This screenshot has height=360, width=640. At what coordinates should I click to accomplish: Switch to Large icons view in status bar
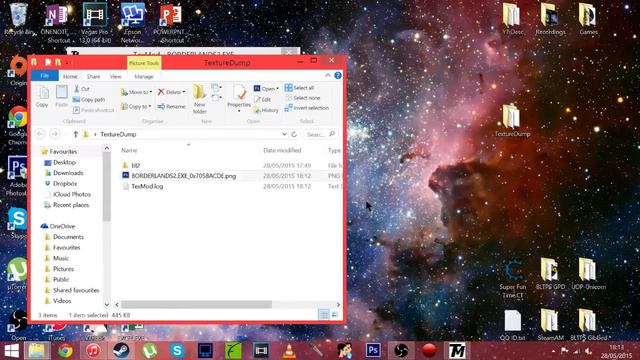(x=335, y=314)
